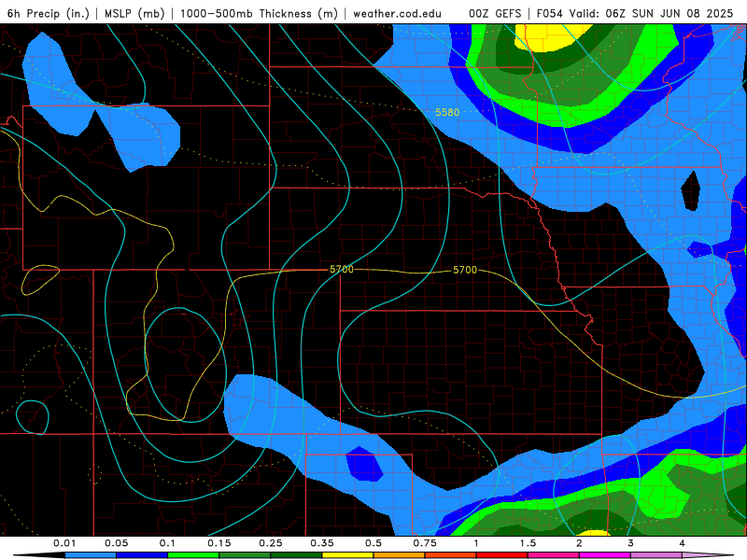Click the legend tick value 2
Viewport: 747px width, 560px height.
coord(579,543)
